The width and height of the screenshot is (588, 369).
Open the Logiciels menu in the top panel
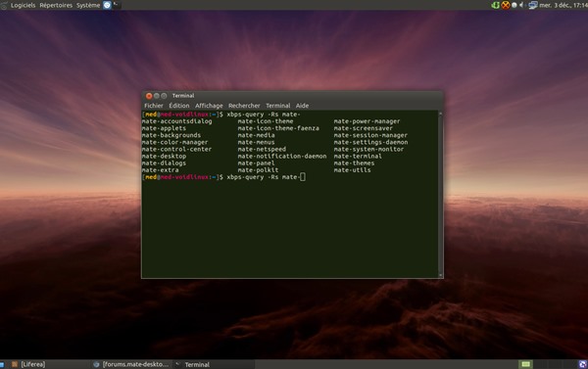coord(23,5)
